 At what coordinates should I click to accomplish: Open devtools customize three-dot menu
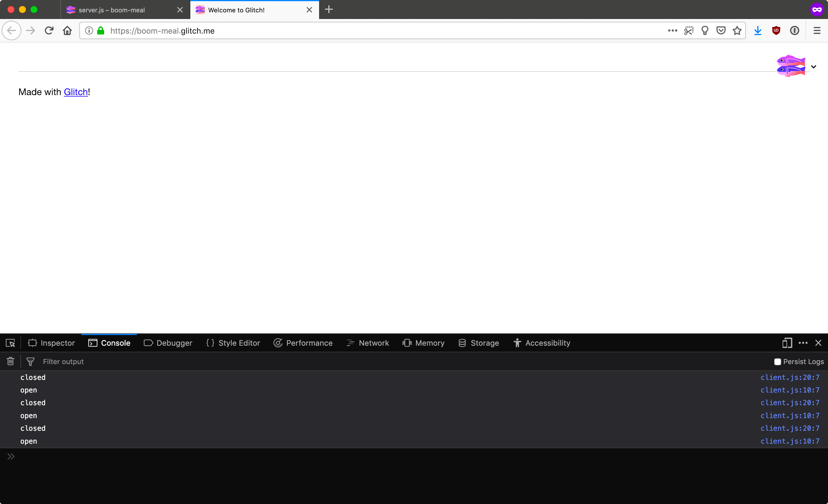[x=803, y=343]
